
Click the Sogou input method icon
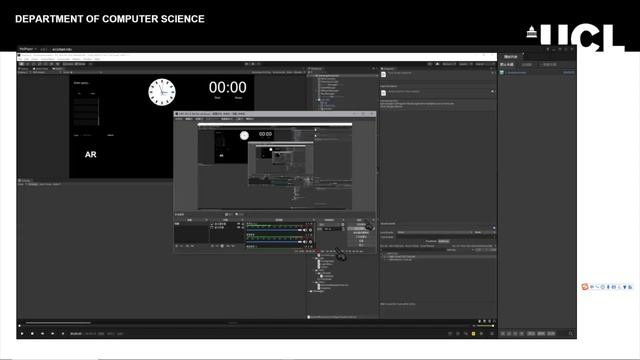(585, 287)
